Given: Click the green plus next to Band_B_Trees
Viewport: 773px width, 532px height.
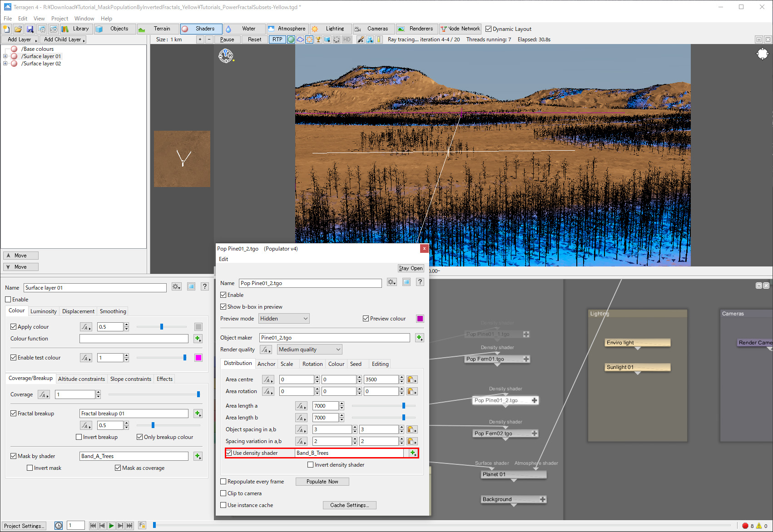Looking at the screenshot, I should pyautogui.click(x=413, y=453).
